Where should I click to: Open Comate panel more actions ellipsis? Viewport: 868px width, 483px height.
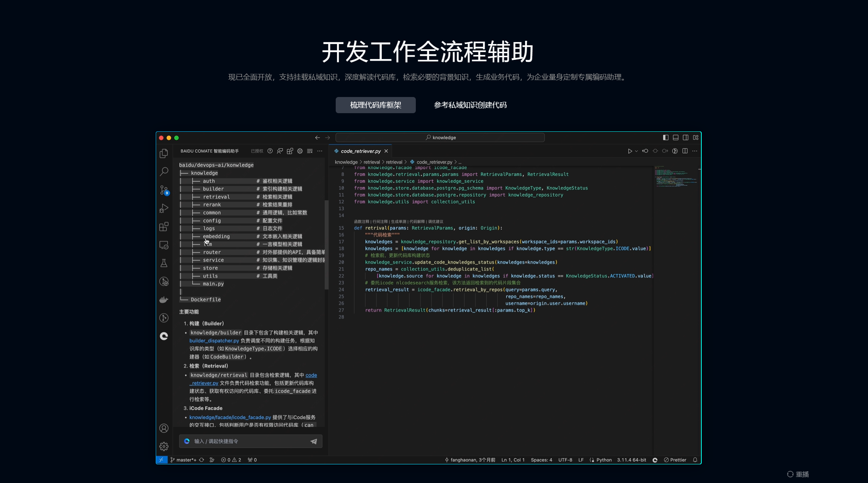tap(320, 151)
